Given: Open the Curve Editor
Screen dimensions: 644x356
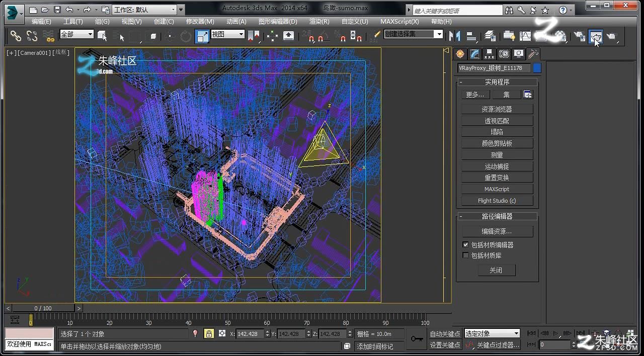Looking at the screenshot, I should click(x=525, y=36).
